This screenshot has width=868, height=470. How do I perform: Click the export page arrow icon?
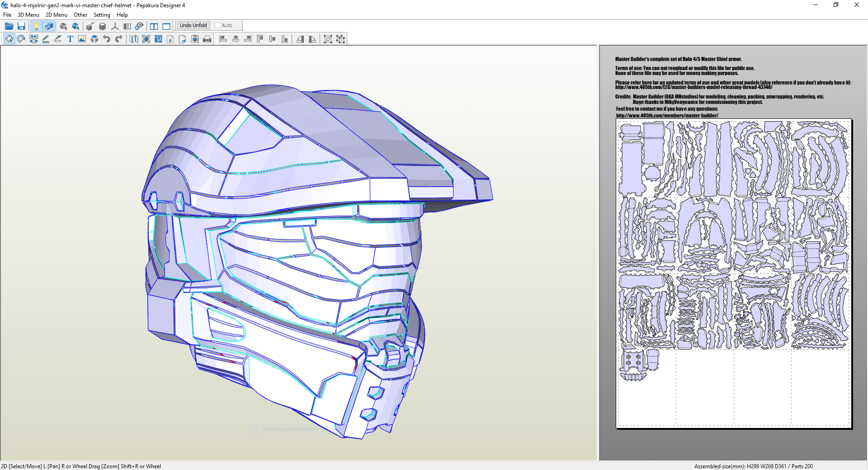(x=183, y=39)
